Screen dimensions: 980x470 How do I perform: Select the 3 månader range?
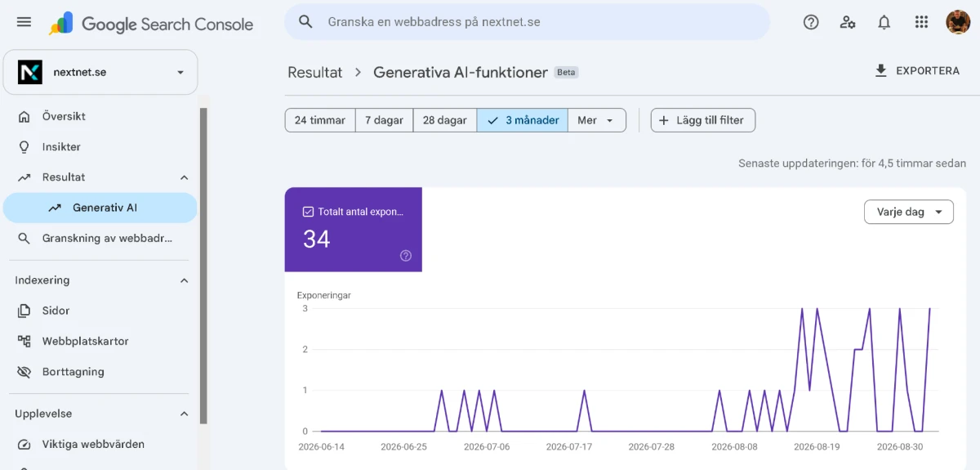point(523,120)
